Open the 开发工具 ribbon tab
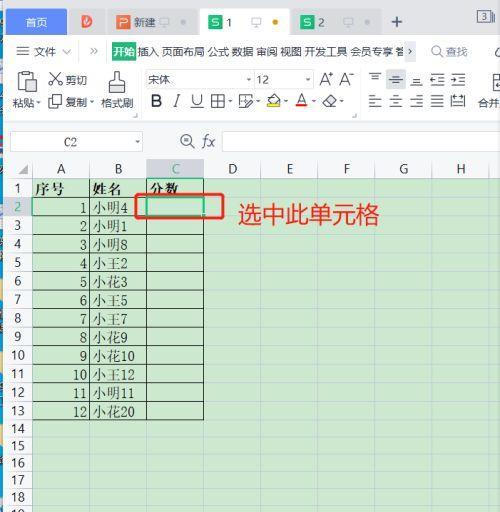The height and width of the screenshot is (512, 500). point(326,52)
